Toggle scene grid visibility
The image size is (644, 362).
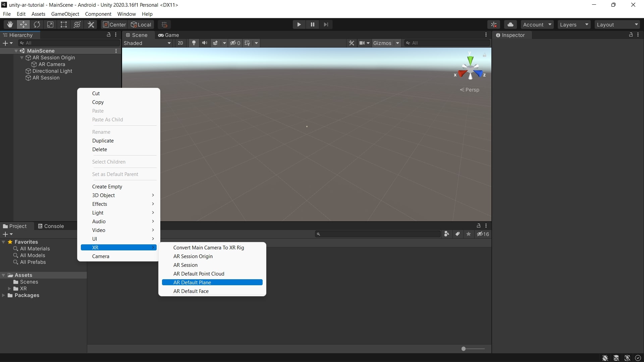coord(247,43)
